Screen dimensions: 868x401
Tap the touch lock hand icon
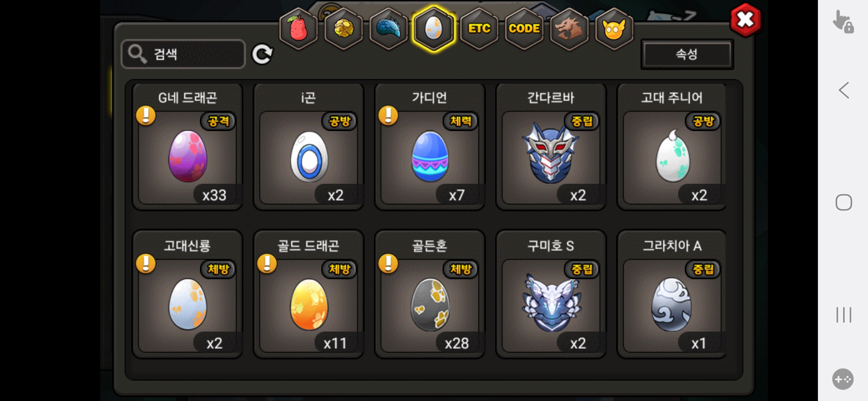click(x=843, y=22)
